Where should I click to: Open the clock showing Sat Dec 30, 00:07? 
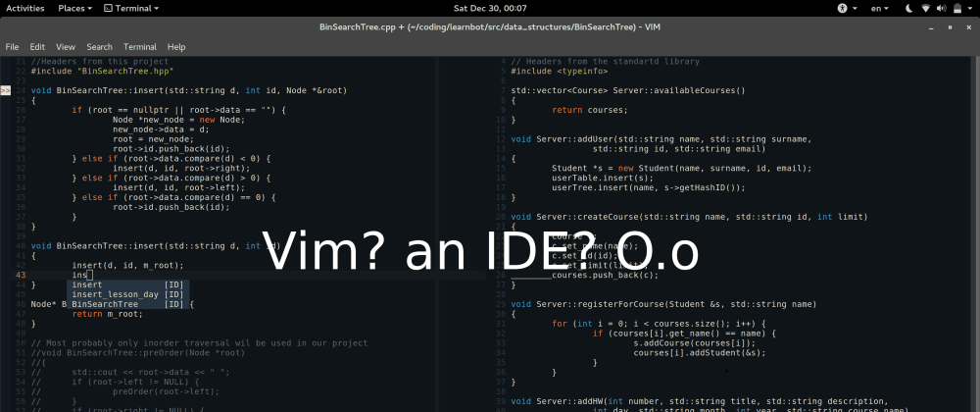(x=489, y=8)
